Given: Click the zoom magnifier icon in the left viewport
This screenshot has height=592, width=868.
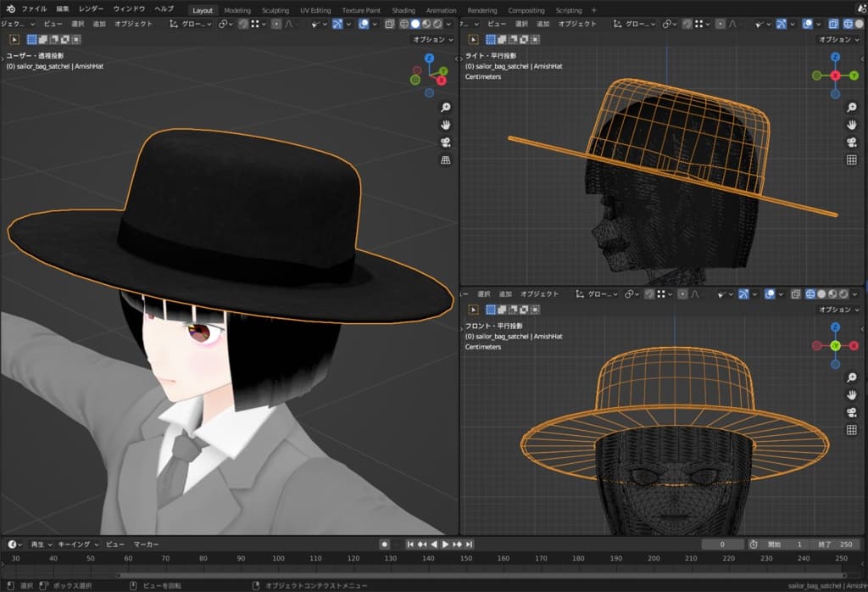Looking at the screenshot, I should coord(446,107).
